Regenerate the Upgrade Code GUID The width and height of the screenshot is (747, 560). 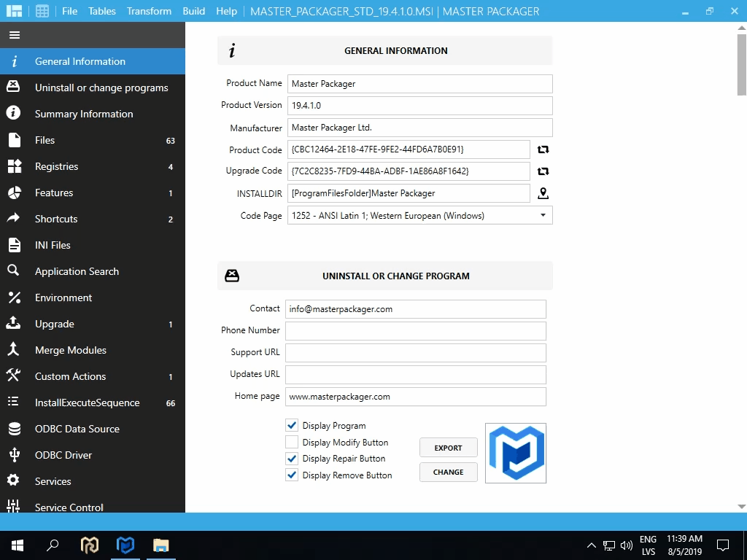(x=543, y=171)
